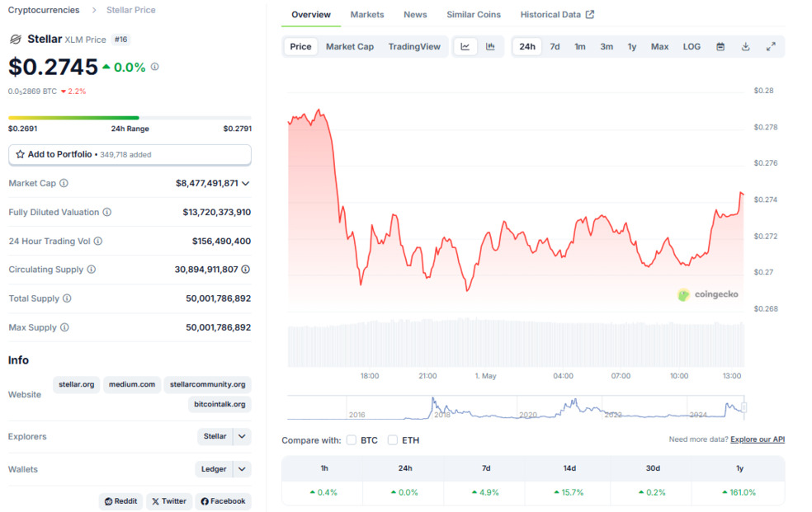Visit the stellar.org website link
This screenshot has width=812, height=512.
click(x=76, y=384)
